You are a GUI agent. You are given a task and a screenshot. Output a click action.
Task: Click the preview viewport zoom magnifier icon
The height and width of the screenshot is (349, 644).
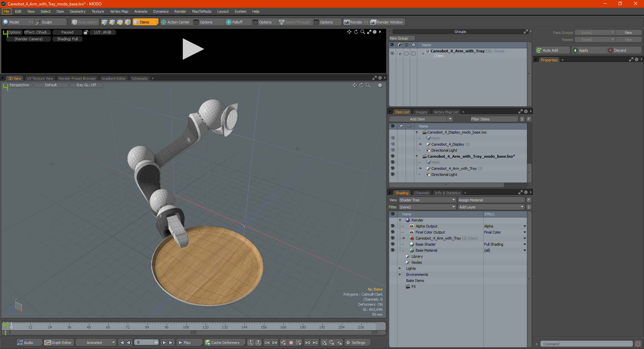(363, 32)
